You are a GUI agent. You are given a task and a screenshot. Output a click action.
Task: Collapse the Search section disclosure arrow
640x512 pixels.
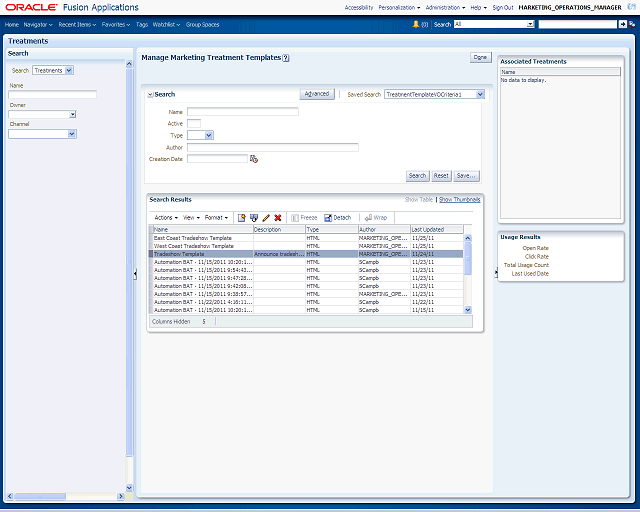click(x=150, y=95)
